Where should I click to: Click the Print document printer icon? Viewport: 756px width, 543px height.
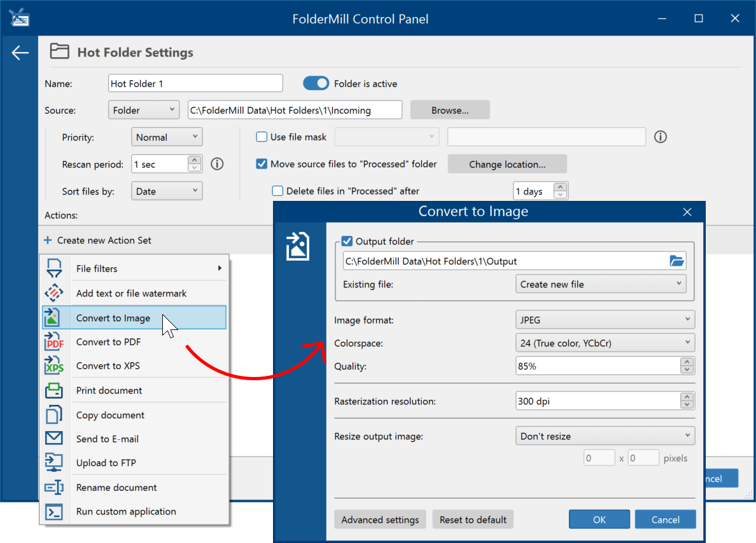coord(54,390)
